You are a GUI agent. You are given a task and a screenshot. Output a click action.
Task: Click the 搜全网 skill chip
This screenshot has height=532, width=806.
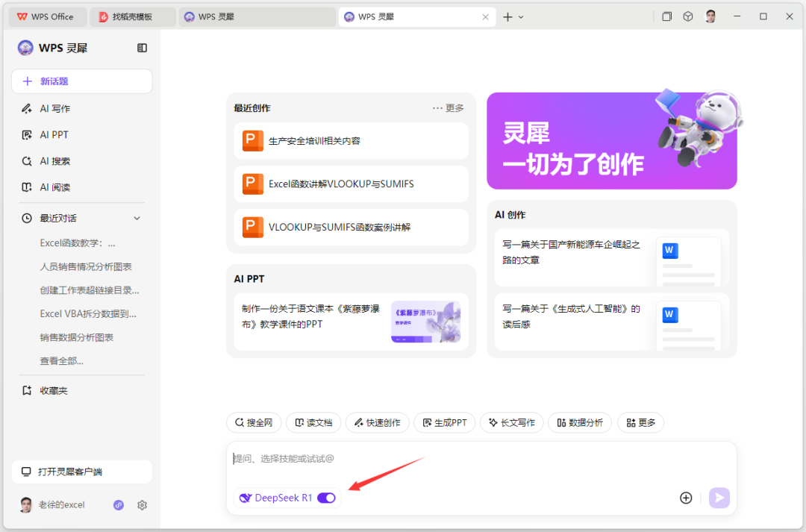254,422
